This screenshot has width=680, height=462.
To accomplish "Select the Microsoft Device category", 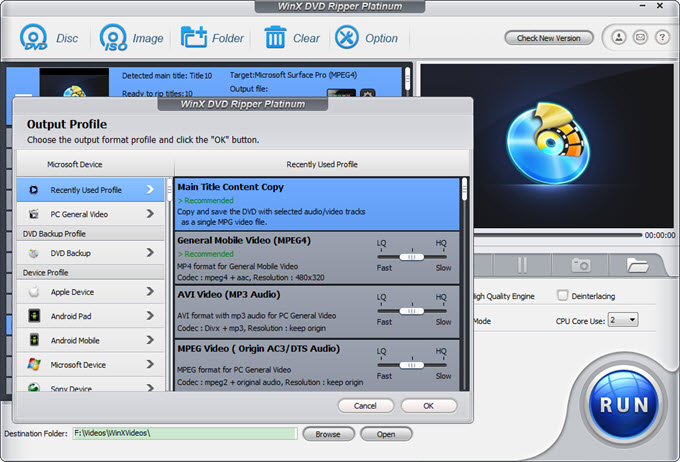I will pos(91,364).
